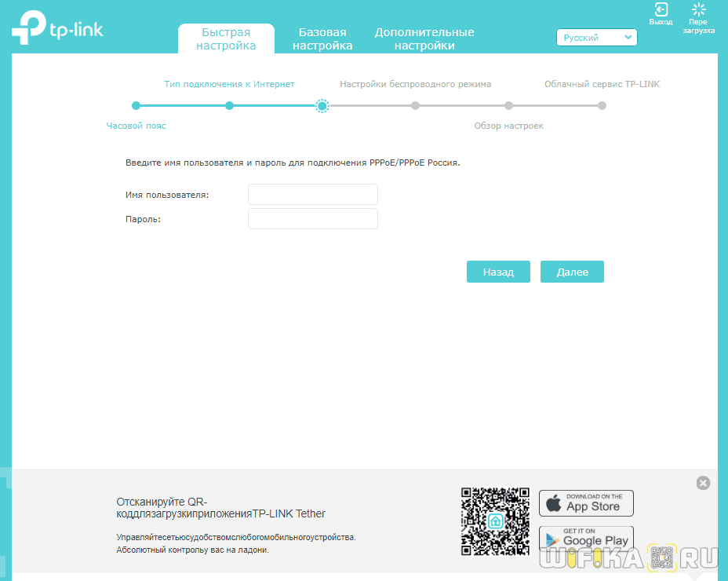Open Дополнительные настройки tab
Image resolution: width=728 pixels, height=581 pixels.
pyautogui.click(x=424, y=38)
